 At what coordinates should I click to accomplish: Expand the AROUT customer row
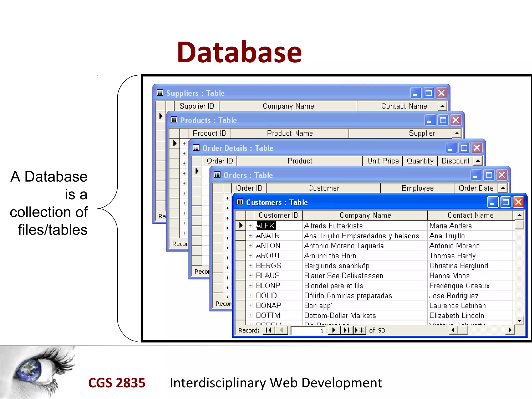(250, 255)
